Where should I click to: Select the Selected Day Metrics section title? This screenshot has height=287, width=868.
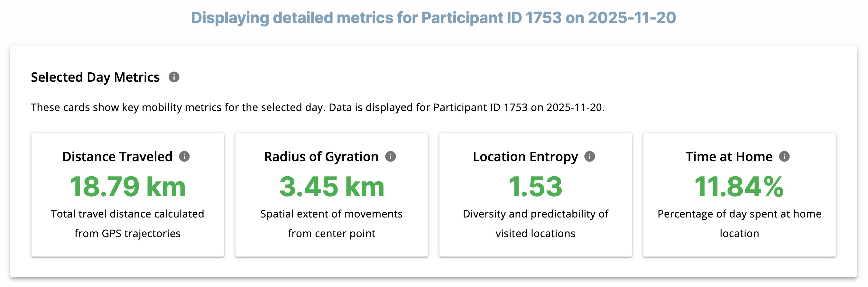[x=95, y=77]
